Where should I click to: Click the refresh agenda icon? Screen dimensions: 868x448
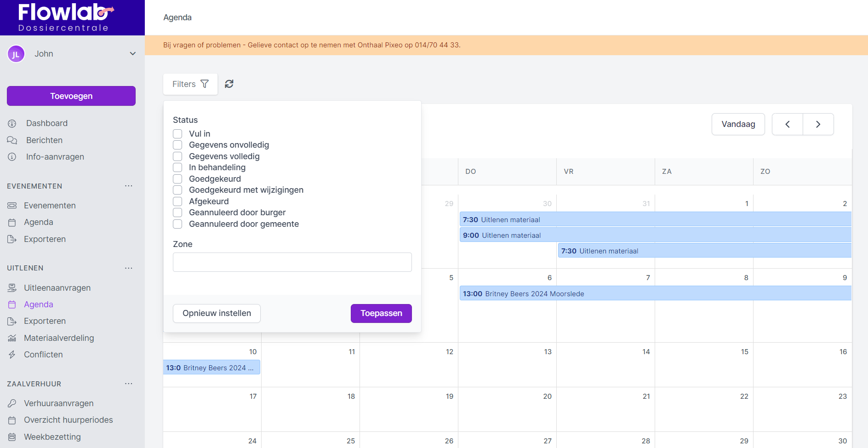click(229, 84)
